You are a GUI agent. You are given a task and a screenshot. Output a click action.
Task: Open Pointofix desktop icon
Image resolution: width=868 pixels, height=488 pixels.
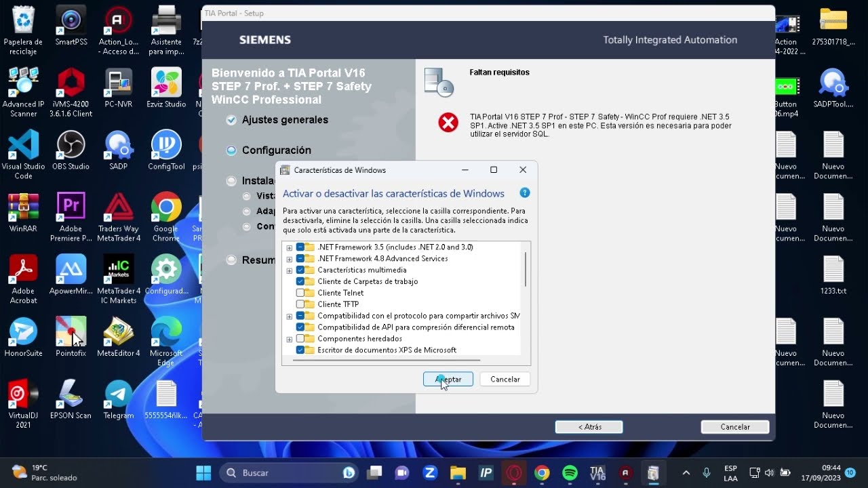click(71, 337)
